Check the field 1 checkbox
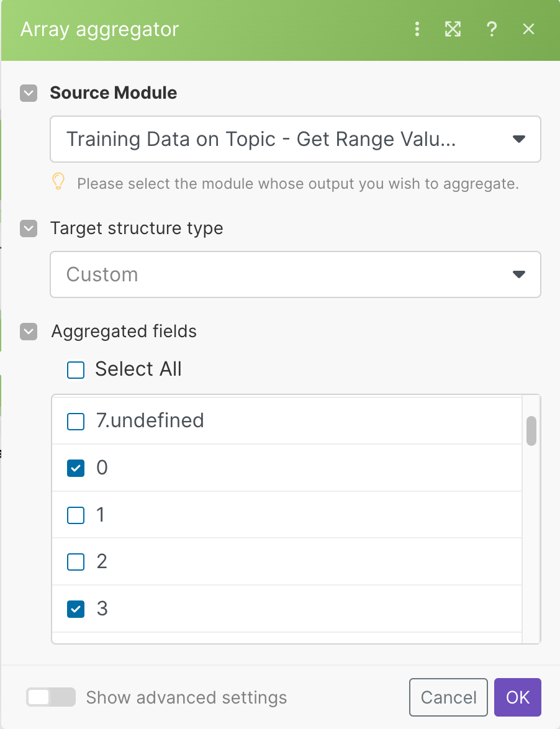 76,515
